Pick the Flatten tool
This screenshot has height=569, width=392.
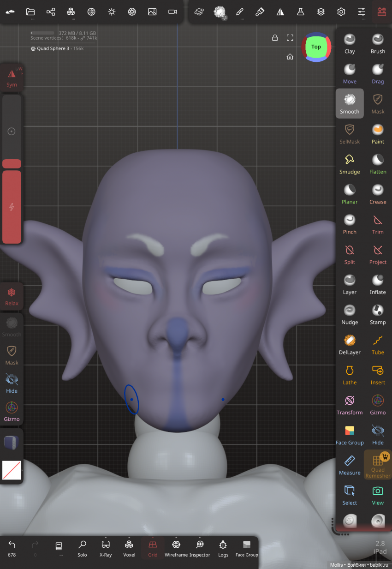(378, 164)
